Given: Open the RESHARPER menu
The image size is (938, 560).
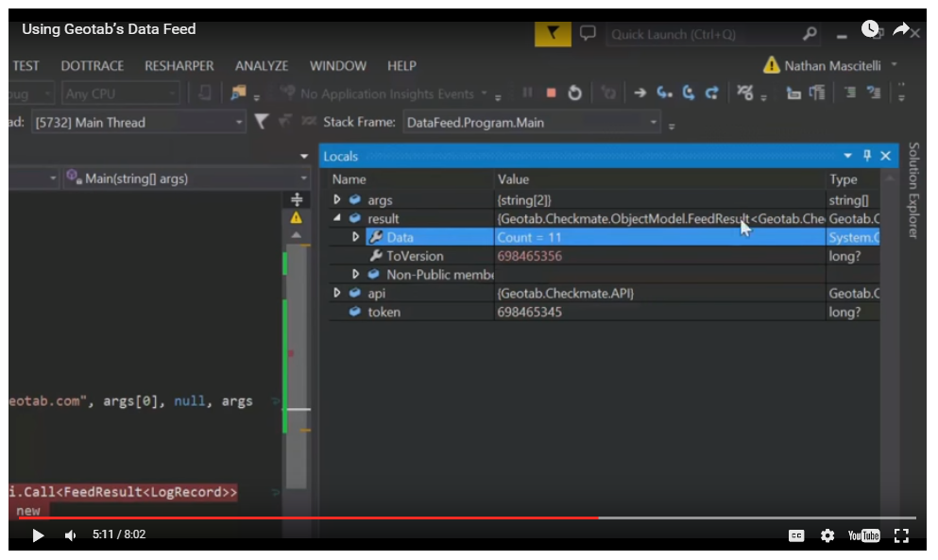Looking at the screenshot, I should coord(179,66).
